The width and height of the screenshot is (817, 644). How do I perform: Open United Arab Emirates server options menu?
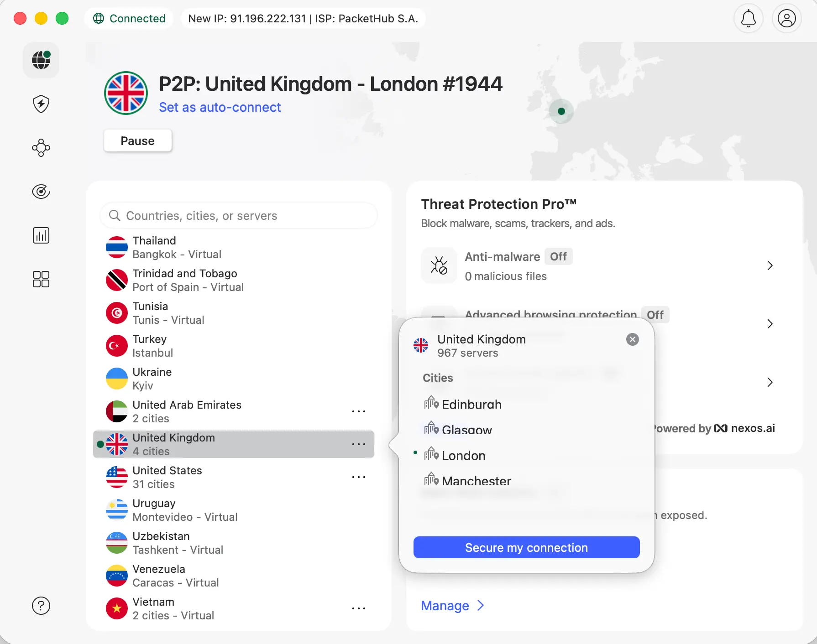[359, 411]
